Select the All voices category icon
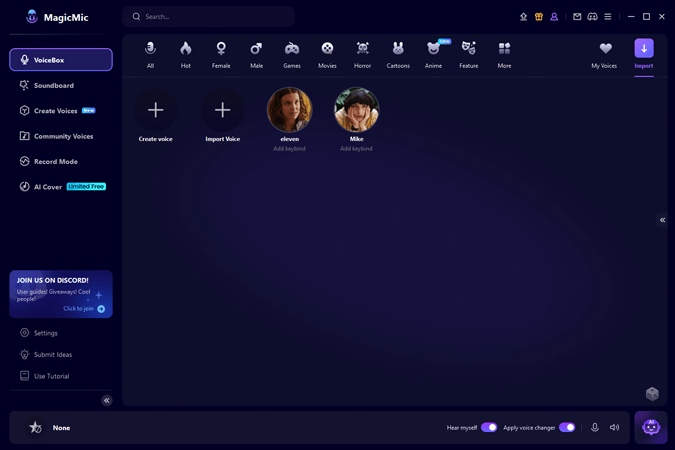Image resolution: width=675 pixels, height=450 pixels. click(x=150, y=49)
